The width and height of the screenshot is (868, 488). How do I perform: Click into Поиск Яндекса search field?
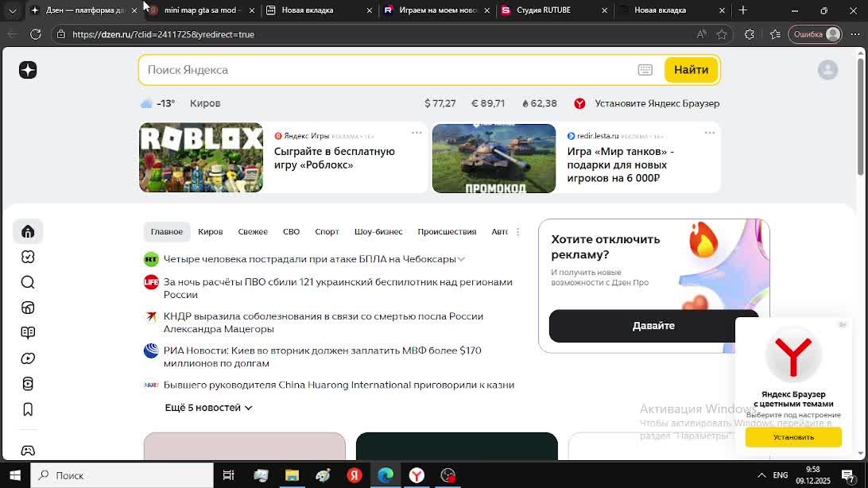[388, 70]
